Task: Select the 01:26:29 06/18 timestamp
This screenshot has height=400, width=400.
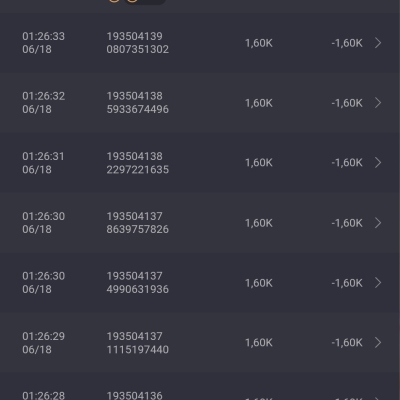Action: coord(44,343)
